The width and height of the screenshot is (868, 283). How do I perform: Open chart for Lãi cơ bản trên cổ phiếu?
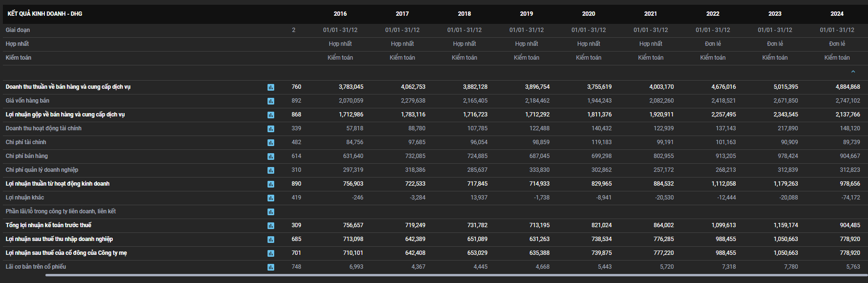pos(271,267)
